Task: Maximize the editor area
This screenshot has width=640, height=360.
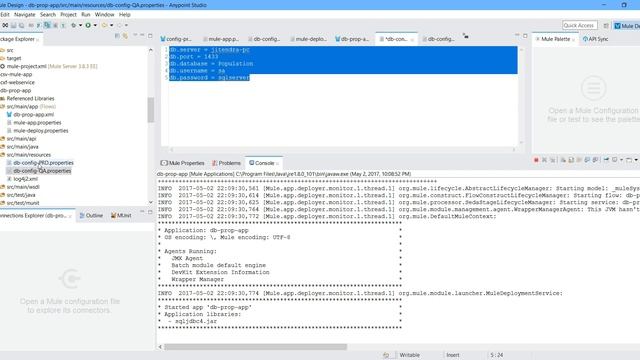Action: 525,36
